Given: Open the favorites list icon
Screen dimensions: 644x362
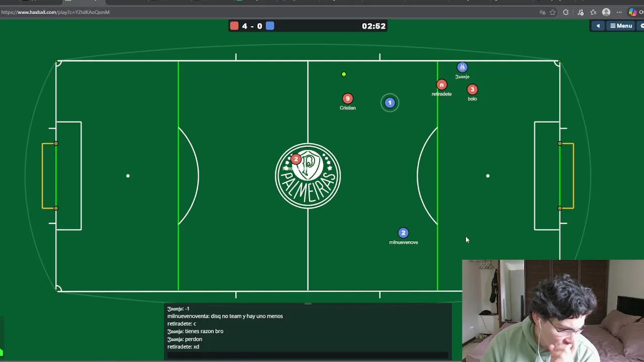Looking at the screenshot, I should [x=593, y=13].
